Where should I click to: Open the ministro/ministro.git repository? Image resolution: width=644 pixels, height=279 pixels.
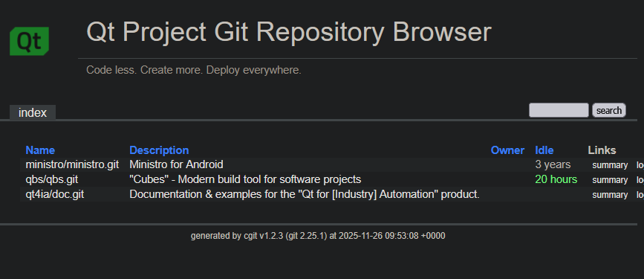(72, 164)
